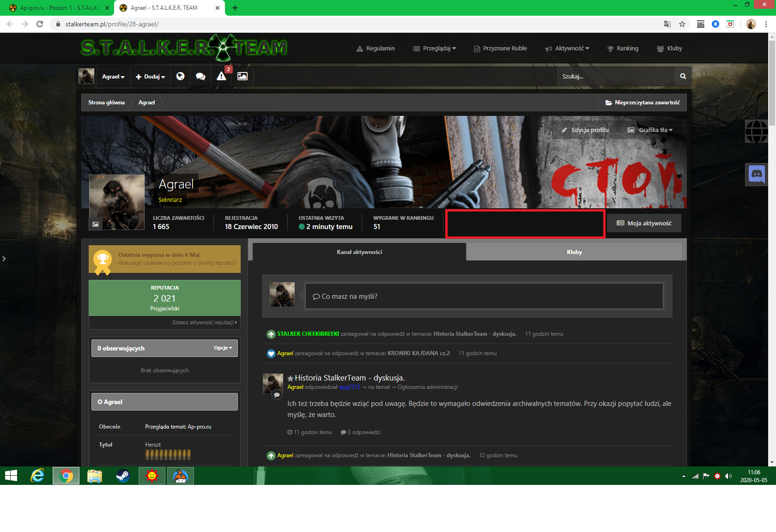This screenshot has height=532, width=776.
Task: Open Steam from taskbar
Action: 123,476
